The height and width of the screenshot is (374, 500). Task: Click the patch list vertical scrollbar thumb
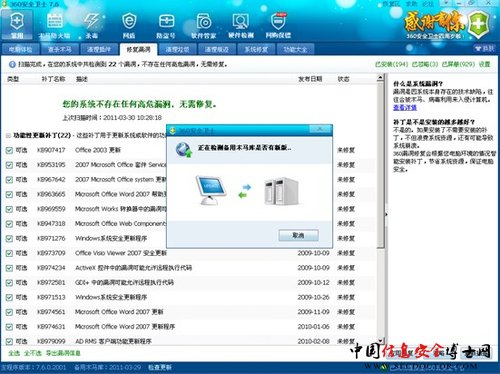[380, 165]
